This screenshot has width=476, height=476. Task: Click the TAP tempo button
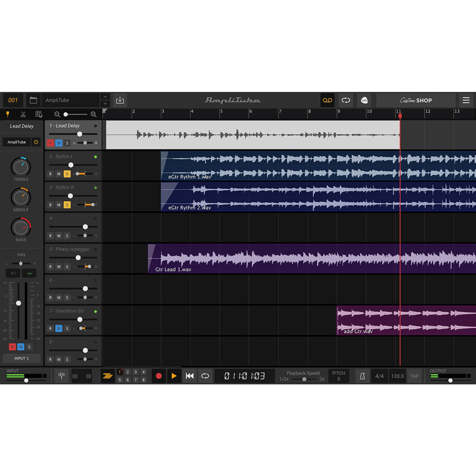point(414,376)
